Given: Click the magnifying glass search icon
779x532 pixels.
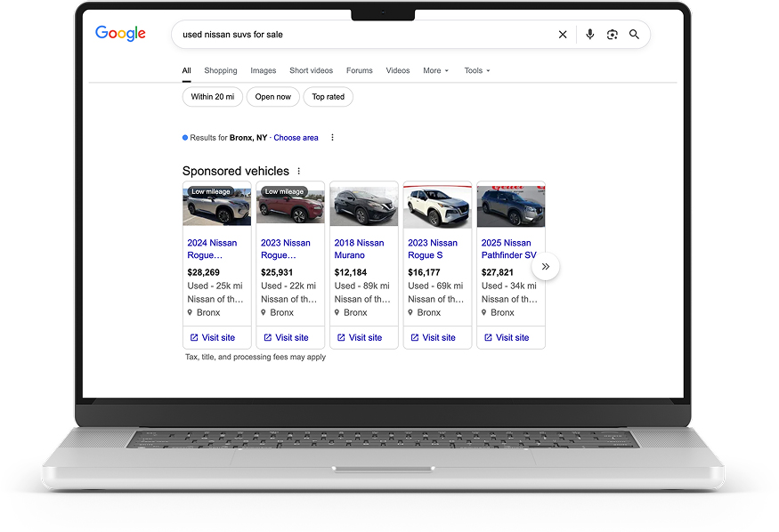Looking at the screenshot, I should click(x=635, y=35).
